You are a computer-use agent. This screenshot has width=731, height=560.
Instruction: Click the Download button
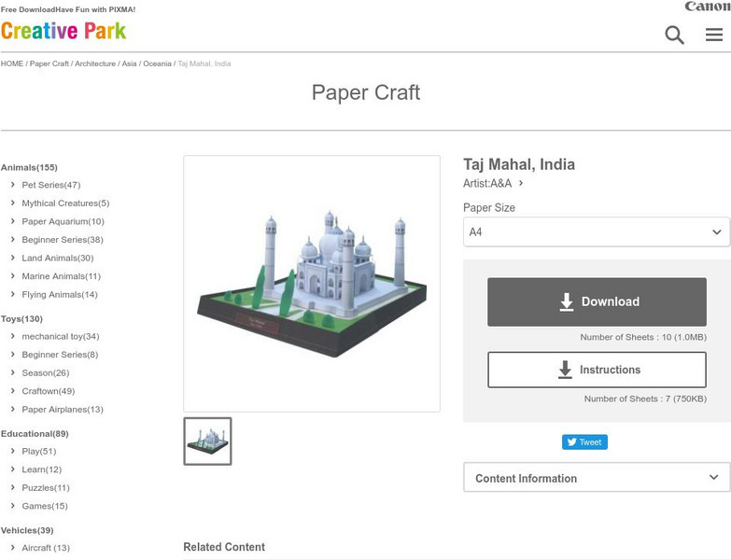click(597, 301)
